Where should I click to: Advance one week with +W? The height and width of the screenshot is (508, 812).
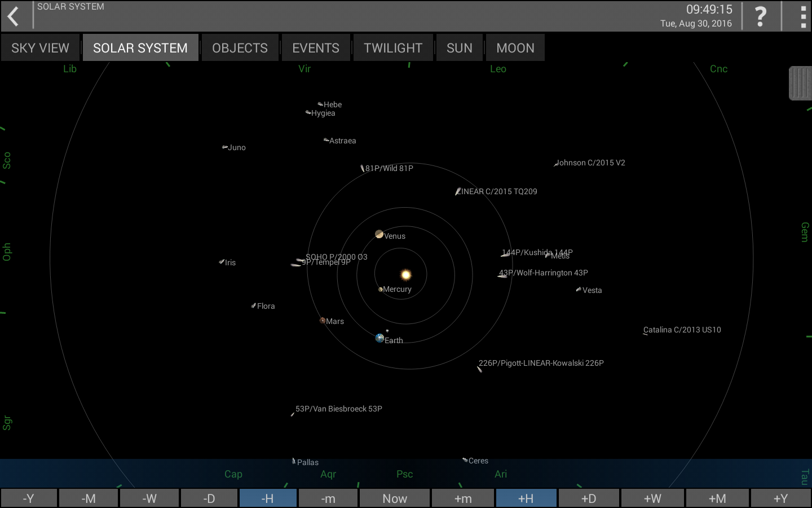click(652, 498)
